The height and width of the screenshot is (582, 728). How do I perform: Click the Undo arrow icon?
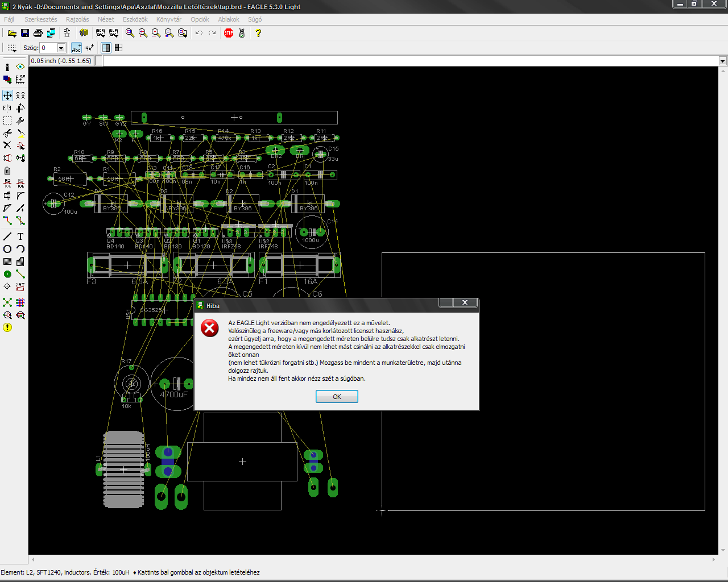tap(198, 33)
